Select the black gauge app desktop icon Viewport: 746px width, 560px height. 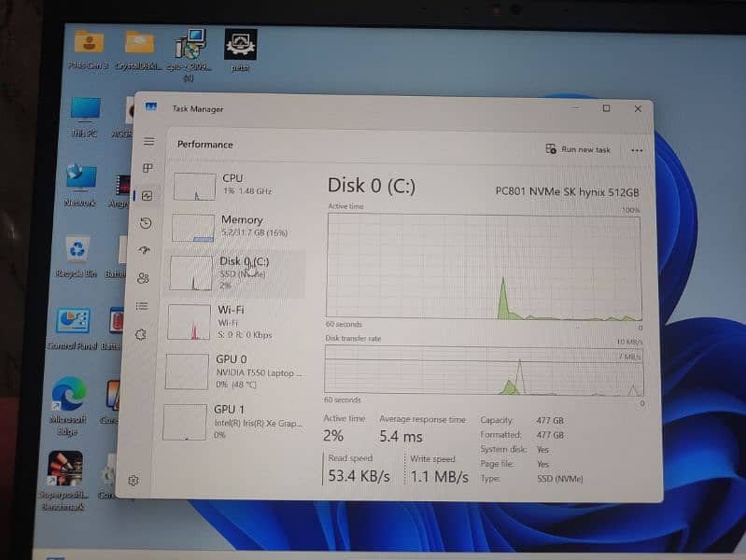coord(241,51)
